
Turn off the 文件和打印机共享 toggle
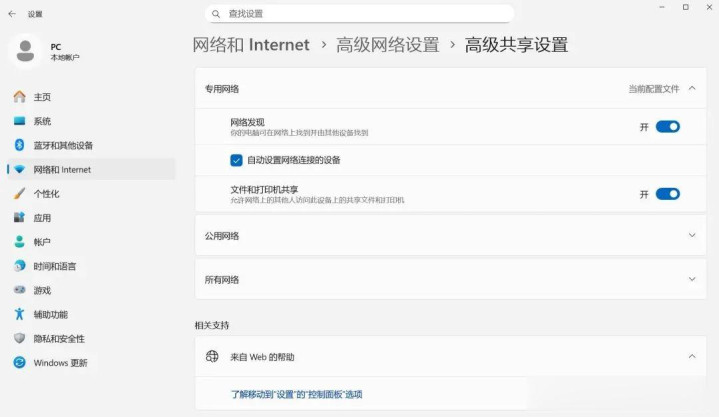click(x=668, y=194)
